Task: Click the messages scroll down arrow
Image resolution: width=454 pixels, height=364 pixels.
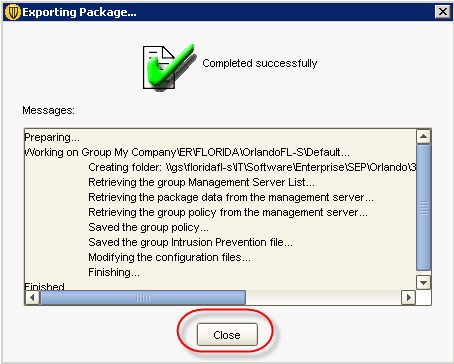Action: coord(423,283)
